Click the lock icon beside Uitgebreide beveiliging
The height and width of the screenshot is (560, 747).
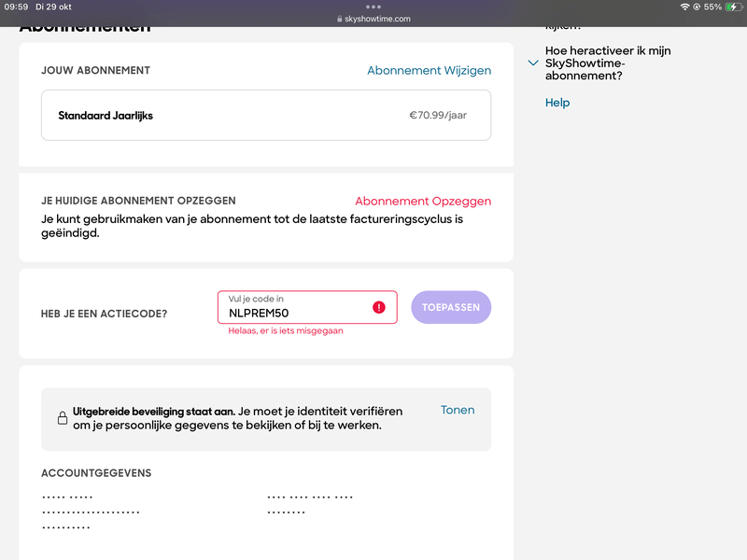pos(63,418)
